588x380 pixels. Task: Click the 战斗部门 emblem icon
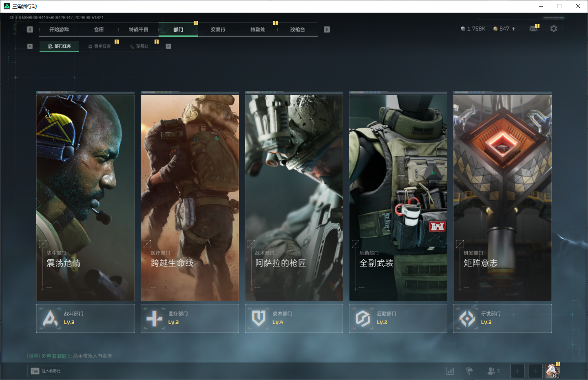50,318
